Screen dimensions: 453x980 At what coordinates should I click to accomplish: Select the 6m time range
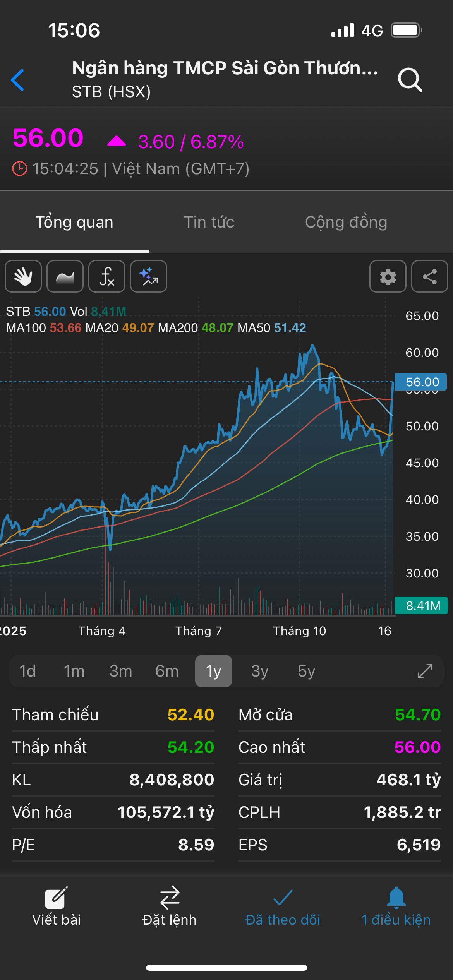[167, 671]
